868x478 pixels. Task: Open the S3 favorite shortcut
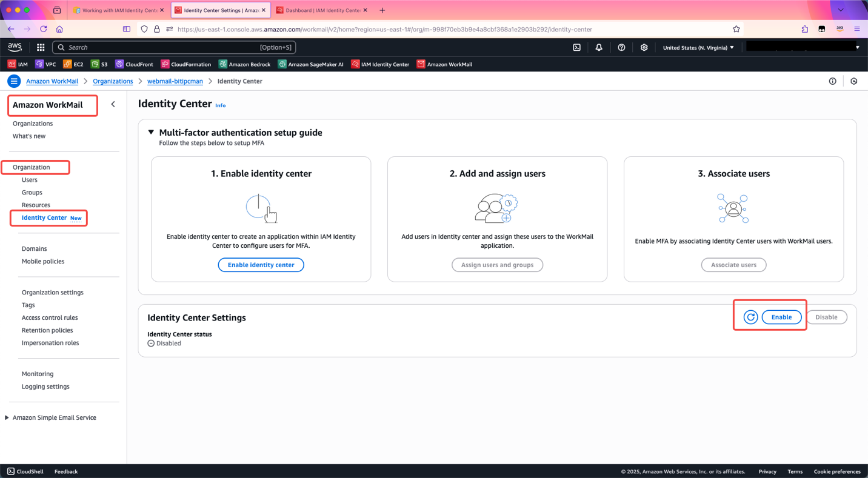(x=99, y=64)
